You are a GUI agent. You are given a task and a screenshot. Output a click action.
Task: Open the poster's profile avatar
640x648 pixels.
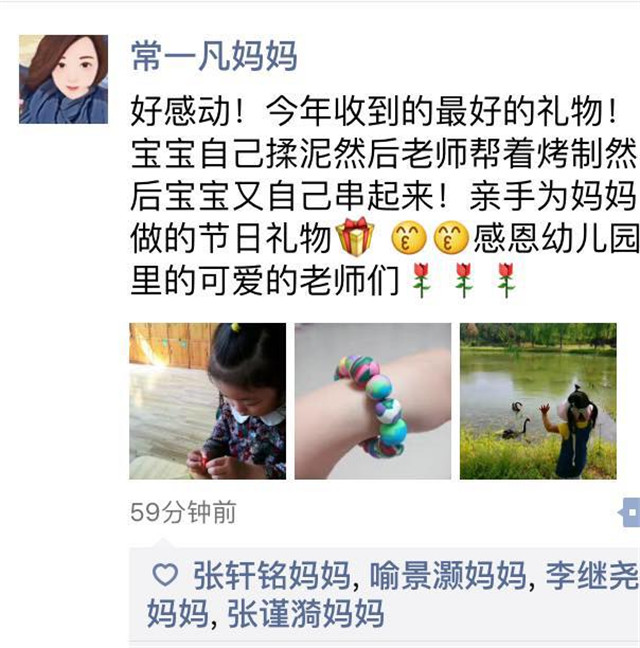click(64, 79)
